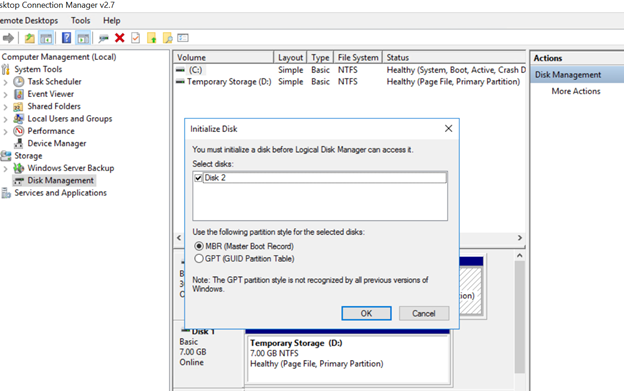Click the red X delete icon
624x391 pixels.
tap(119, 38)
